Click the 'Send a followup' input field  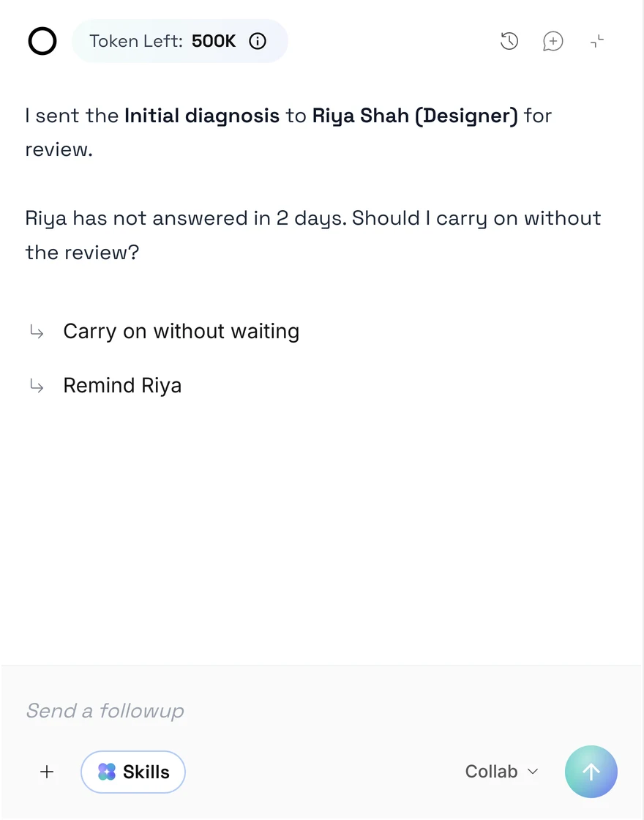pos(322,711)
